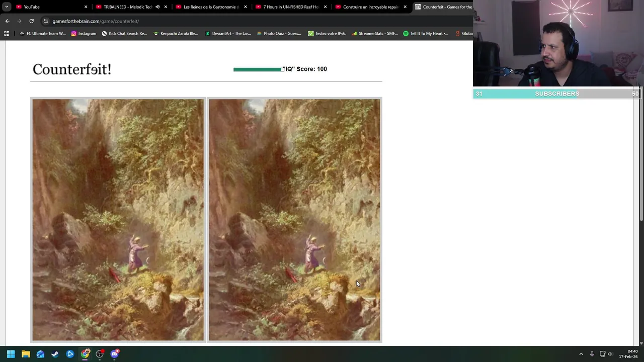The height and width of the screenshot is (362, 644).
Task: Open the DeviantArt bookmark
Action: tap(228, 34)
